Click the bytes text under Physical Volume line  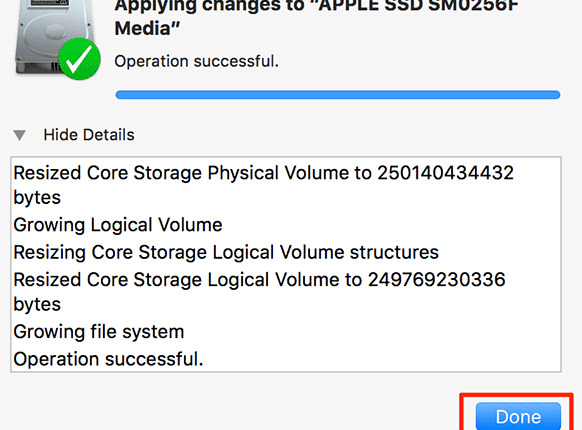[37, 198]
